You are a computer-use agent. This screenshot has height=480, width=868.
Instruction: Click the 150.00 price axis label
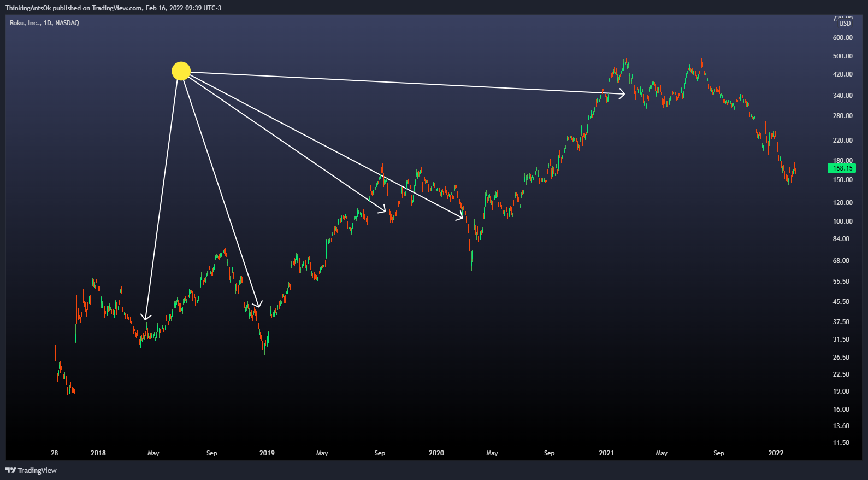click(842, 180)
